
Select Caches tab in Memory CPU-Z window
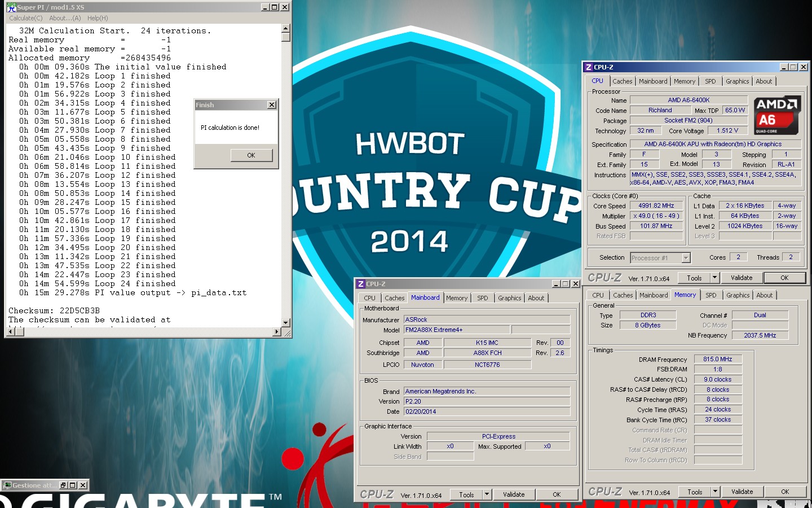coord(623,295)
